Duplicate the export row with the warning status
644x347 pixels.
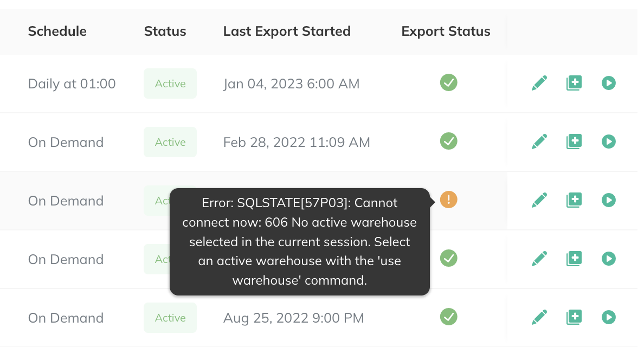pos(574,201)
